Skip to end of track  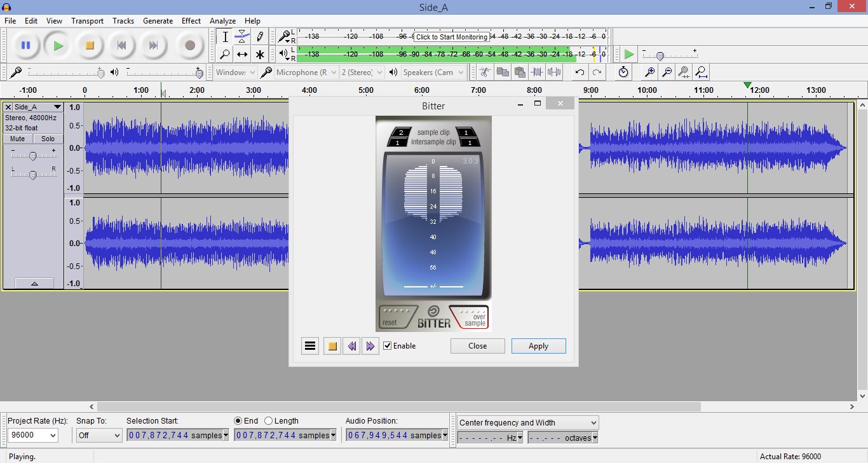pos(153,45)
